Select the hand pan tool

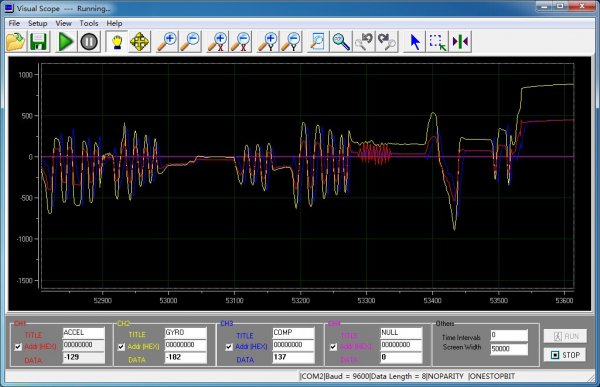pos(117,42)
